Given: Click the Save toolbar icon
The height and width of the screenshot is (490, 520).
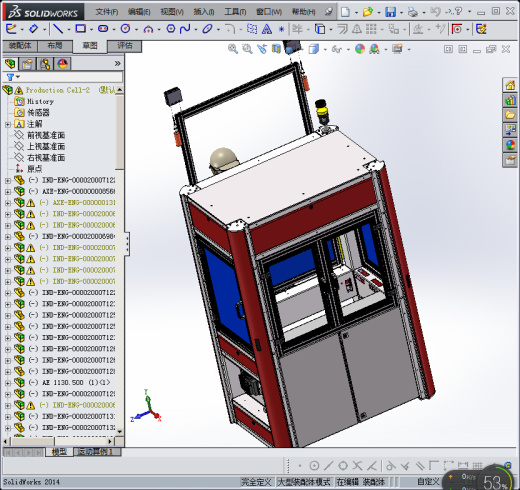Looking at the screenshot, I should click(390, 12).
